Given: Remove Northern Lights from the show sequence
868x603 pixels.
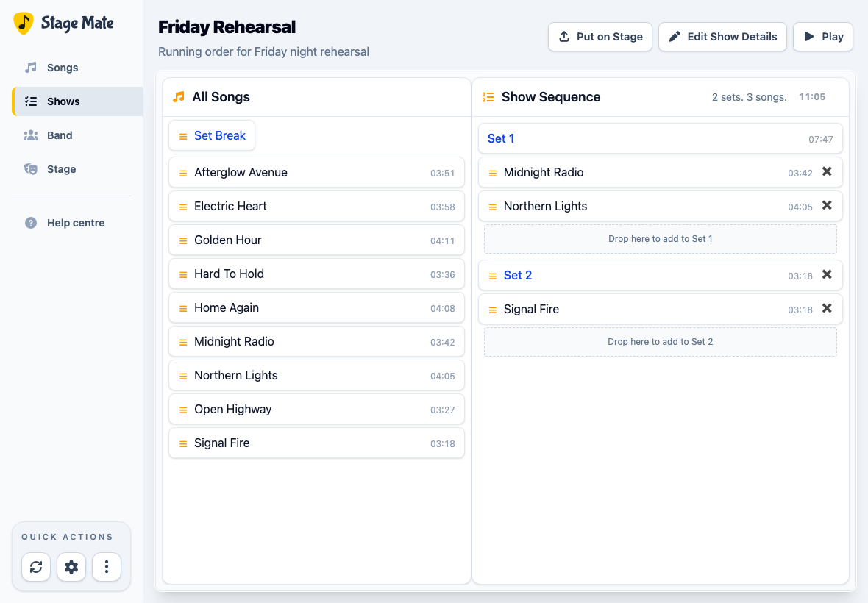Looking at the screenshot, I should 827,205.
